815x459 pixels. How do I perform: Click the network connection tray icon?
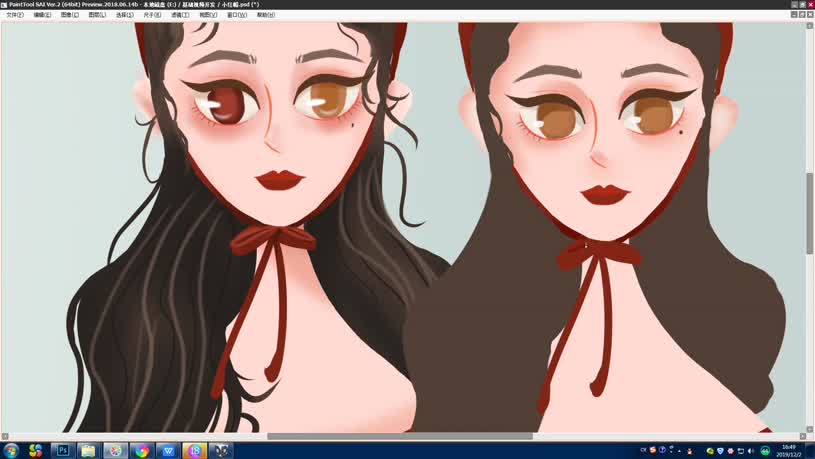point(741,451)
